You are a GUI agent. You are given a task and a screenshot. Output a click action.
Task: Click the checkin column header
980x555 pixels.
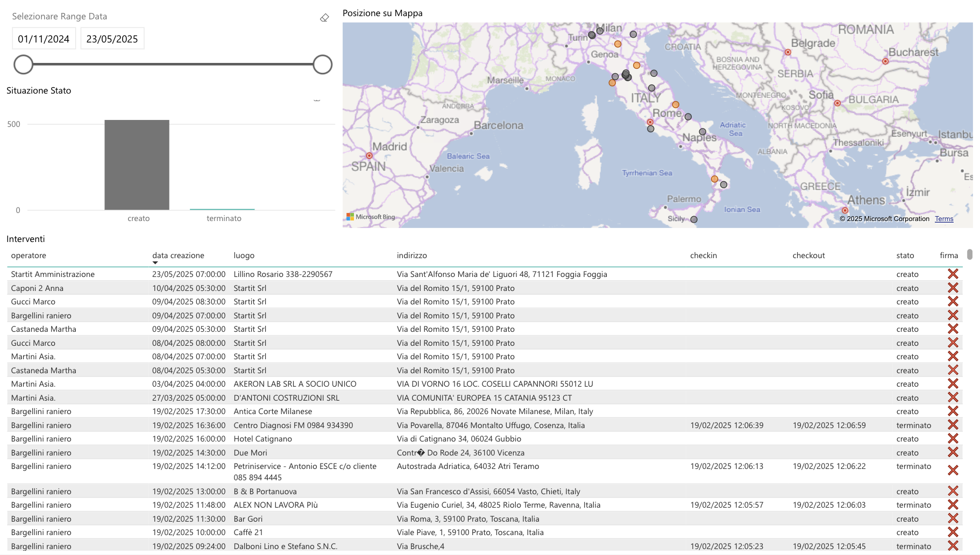click(704, 255)
